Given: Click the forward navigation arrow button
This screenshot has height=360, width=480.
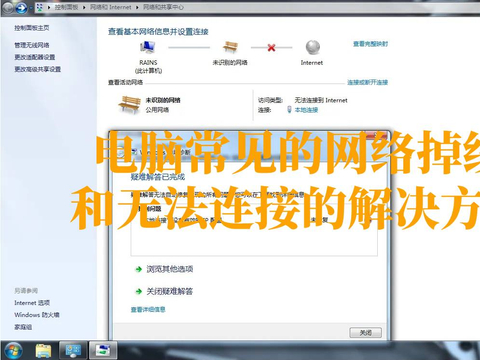Looking at the screenshot, I should (21, 8).
